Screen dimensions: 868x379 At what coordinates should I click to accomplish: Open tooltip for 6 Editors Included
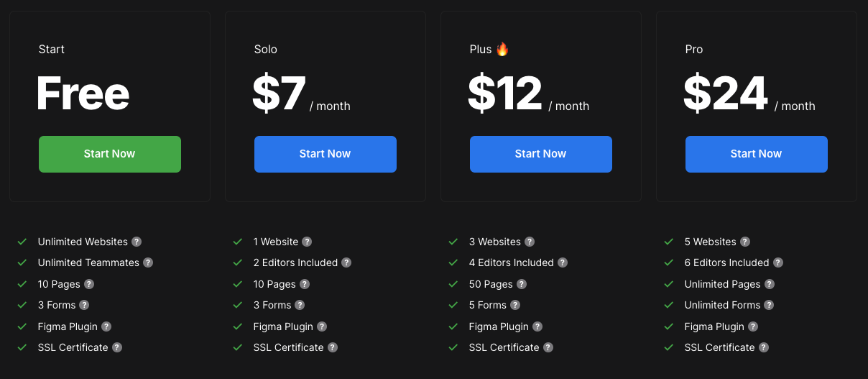click(778, 263)
